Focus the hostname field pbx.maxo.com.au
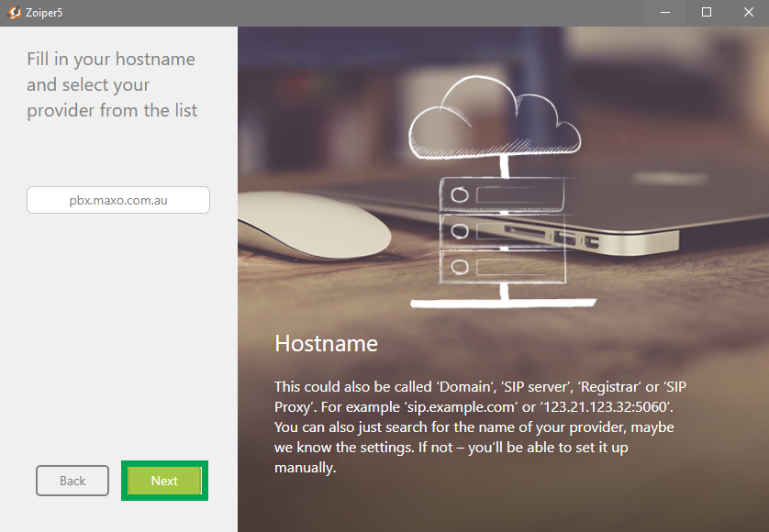This screenshot has height=532, width=769. tap(118, 200)
